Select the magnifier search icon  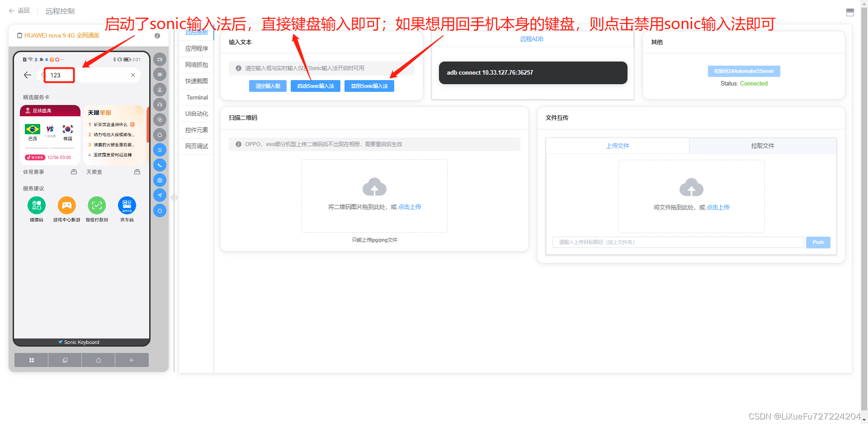coord(160,134)
